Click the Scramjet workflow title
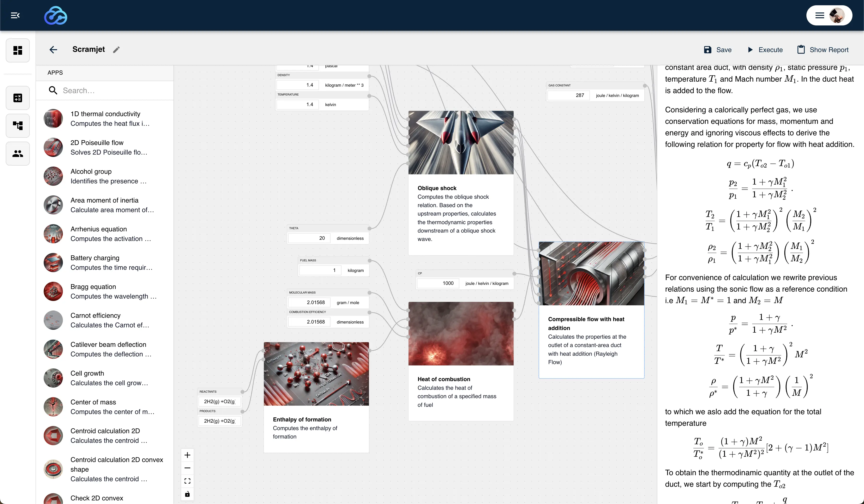Image resolution: width=864 pixels, height=504 pixels. pos(89,49)
